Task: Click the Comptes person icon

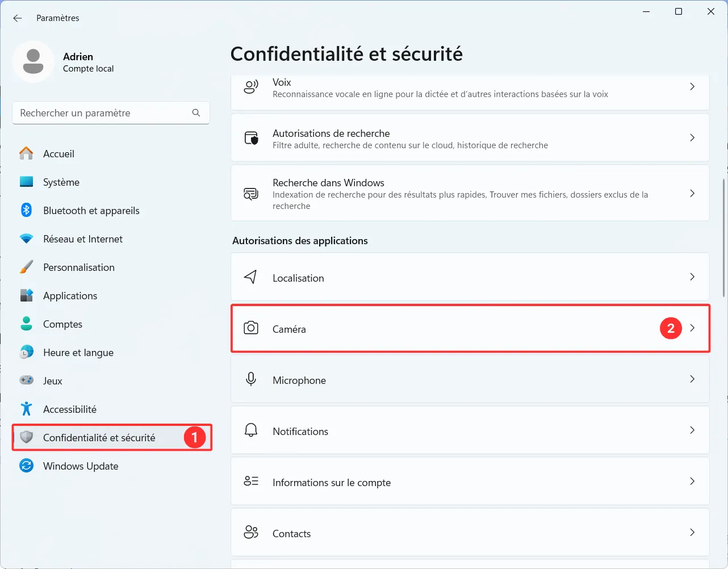Action: (x=26, y=324)
